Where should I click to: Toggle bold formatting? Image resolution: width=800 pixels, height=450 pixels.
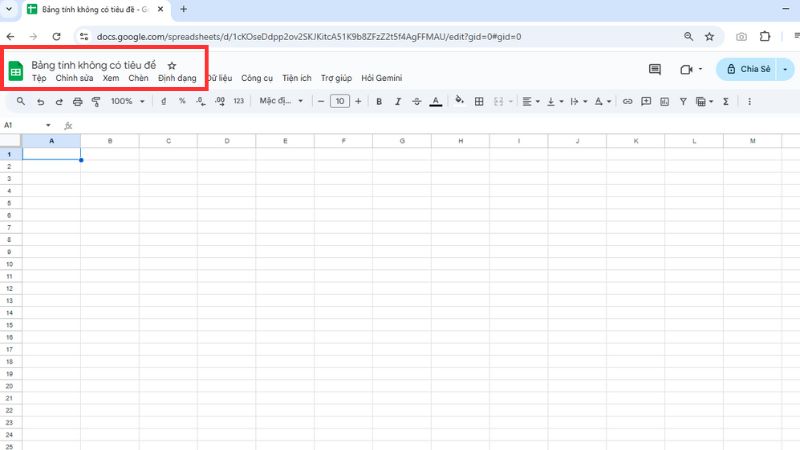pyautogui.click(x=379, y=101)
